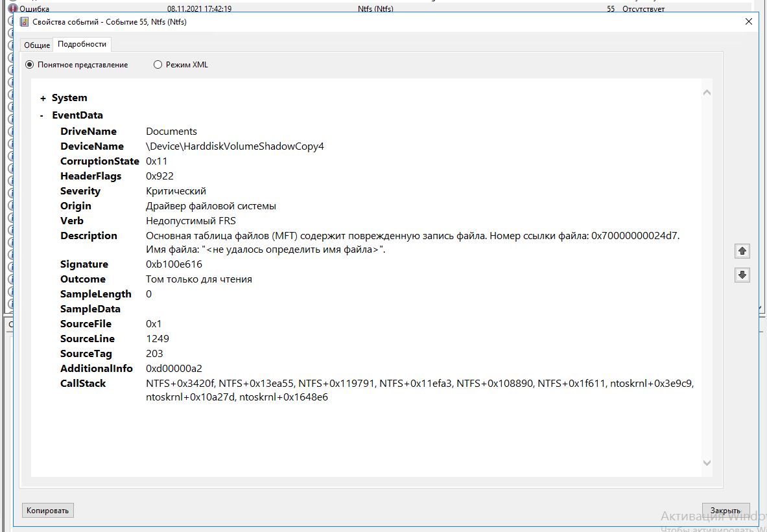Click the DeviceName value HarddiskVolumeShadowCopy4
Screen dimensions: 767x532
[235, 146]
